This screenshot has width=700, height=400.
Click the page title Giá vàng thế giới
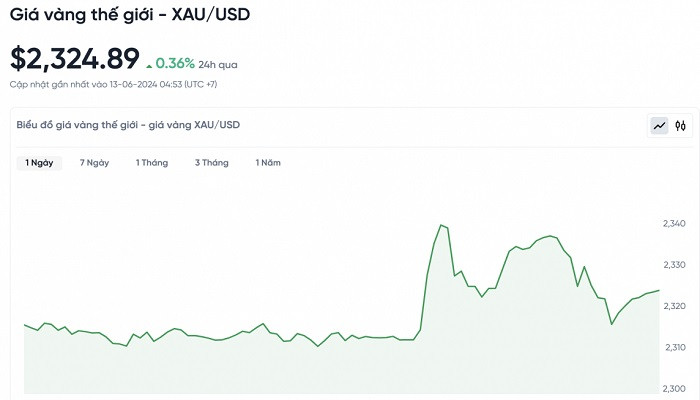click(130, 15)
